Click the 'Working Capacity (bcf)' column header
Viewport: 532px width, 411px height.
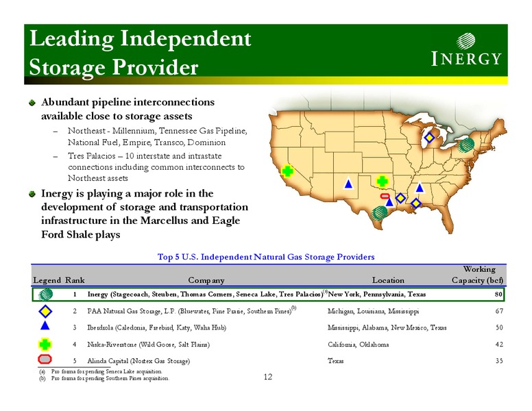coord(477,275)
